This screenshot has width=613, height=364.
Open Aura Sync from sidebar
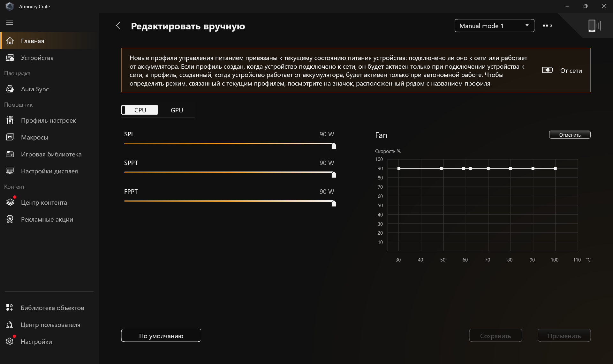[34, 89]
